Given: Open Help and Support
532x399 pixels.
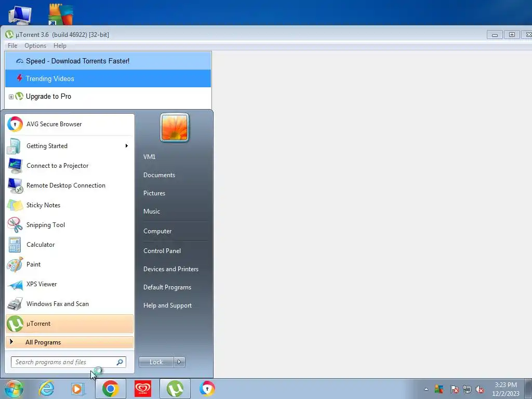Looking at the screenshot, I should pos(168,305).
